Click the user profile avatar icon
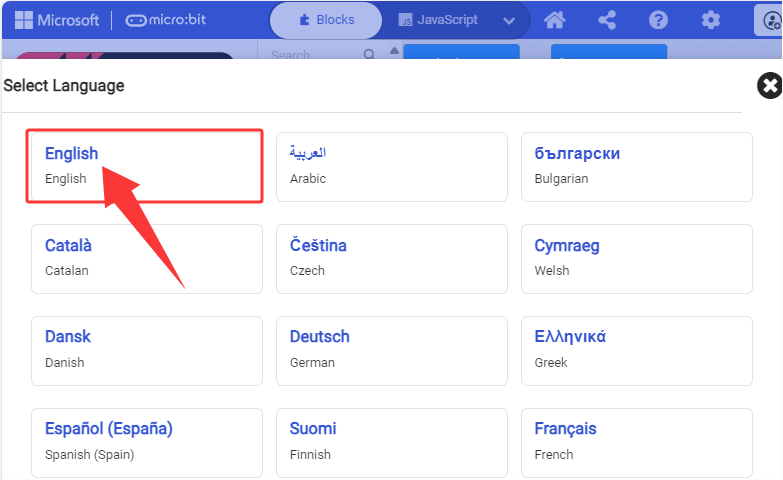The height and width of the screenshot is (480, 783). click(769, 20)
